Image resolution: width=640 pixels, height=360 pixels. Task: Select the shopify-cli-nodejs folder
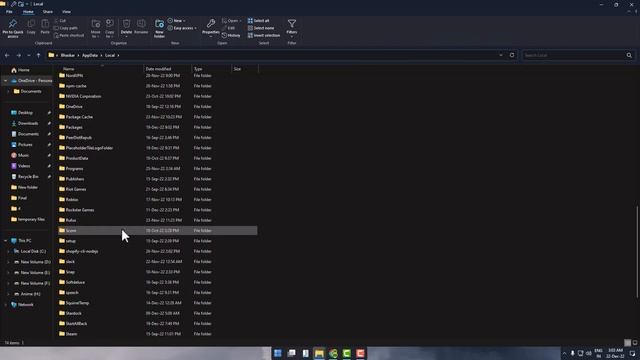(x=82, y=251)
